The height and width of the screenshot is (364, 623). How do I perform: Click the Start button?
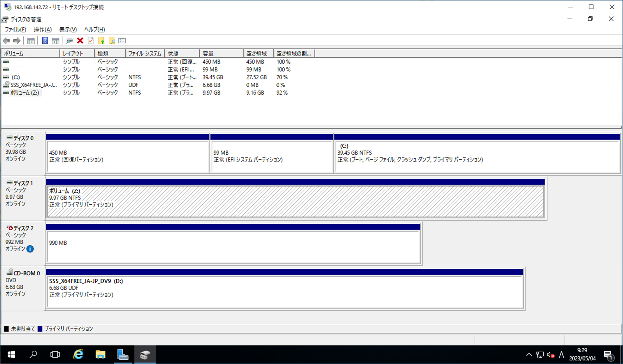(11, 354)
